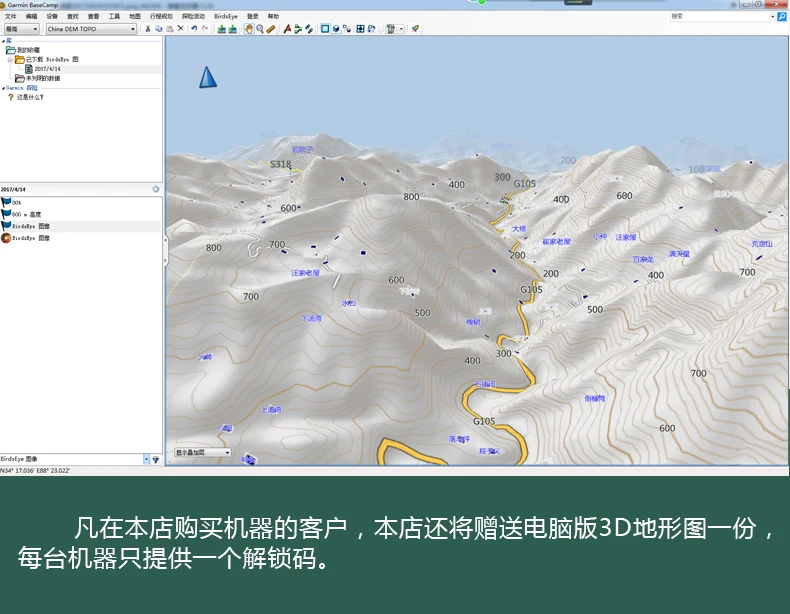Click the search input field
This screenshot has height=614, width=790.
pos(719,17)
